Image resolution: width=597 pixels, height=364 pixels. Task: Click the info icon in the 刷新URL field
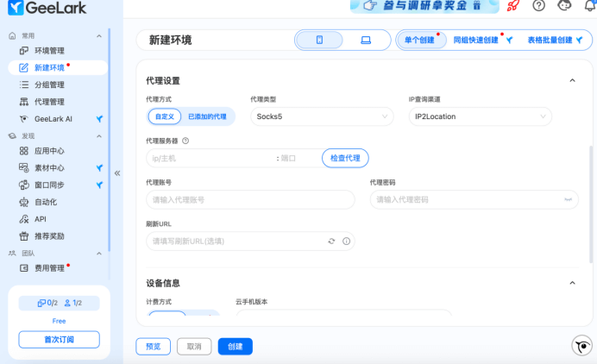tap(346, 242)
